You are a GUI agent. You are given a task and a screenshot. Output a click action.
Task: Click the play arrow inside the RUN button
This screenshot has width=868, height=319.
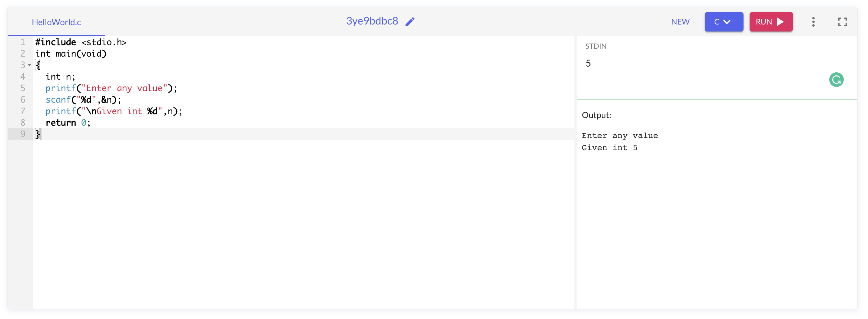[781, 21]
